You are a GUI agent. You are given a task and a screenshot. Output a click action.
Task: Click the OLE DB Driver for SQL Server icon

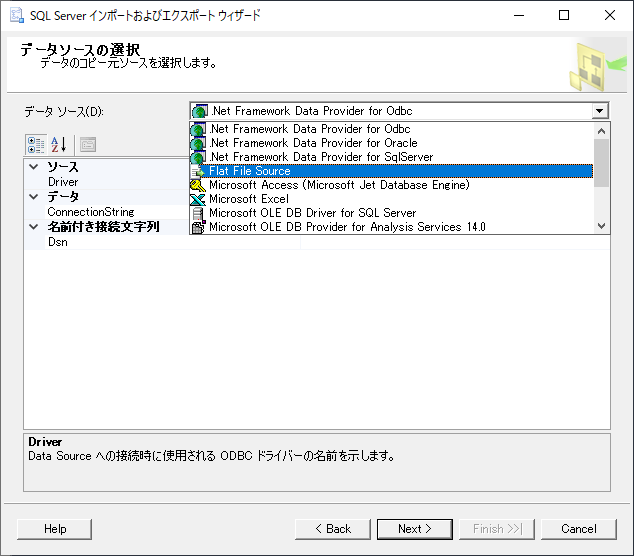(x=198, y=213)
